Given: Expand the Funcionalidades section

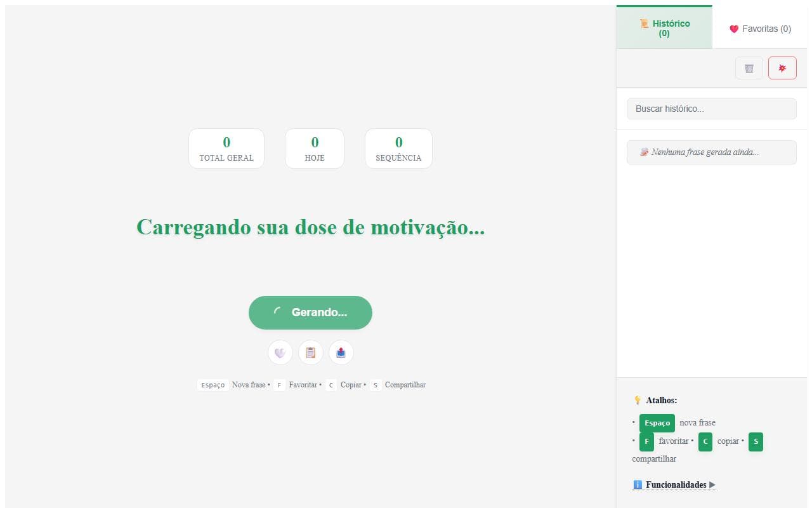Looking at the screenshot, I should pos(675,485).
